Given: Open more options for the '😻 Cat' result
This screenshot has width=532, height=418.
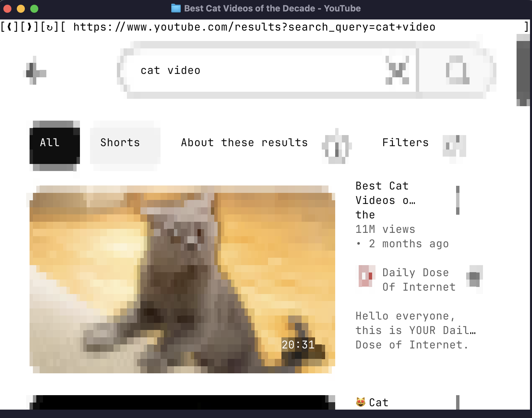Looking at the screenshot, I should 458,402.
